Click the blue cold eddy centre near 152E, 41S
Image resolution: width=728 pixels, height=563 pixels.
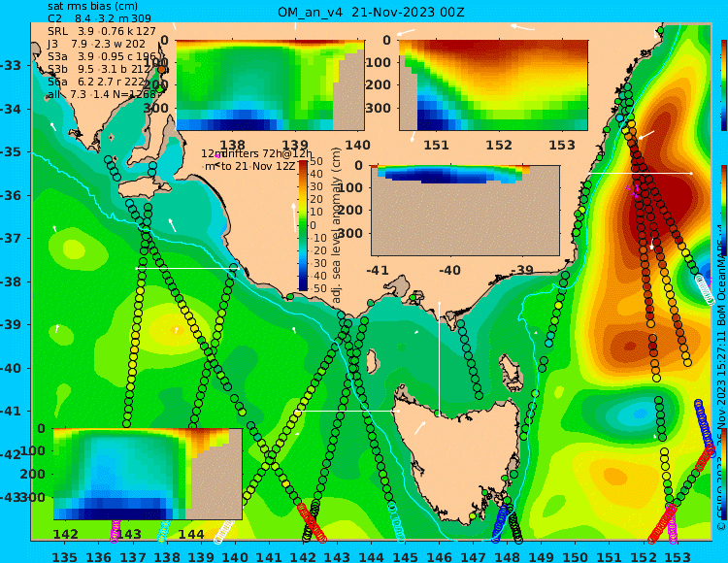(641, 413)
